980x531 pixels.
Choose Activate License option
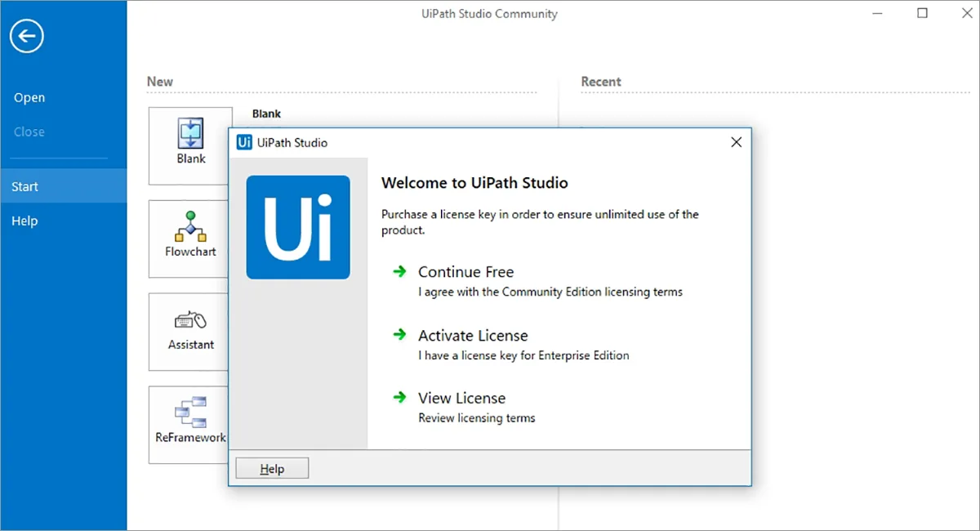point(473,336)
